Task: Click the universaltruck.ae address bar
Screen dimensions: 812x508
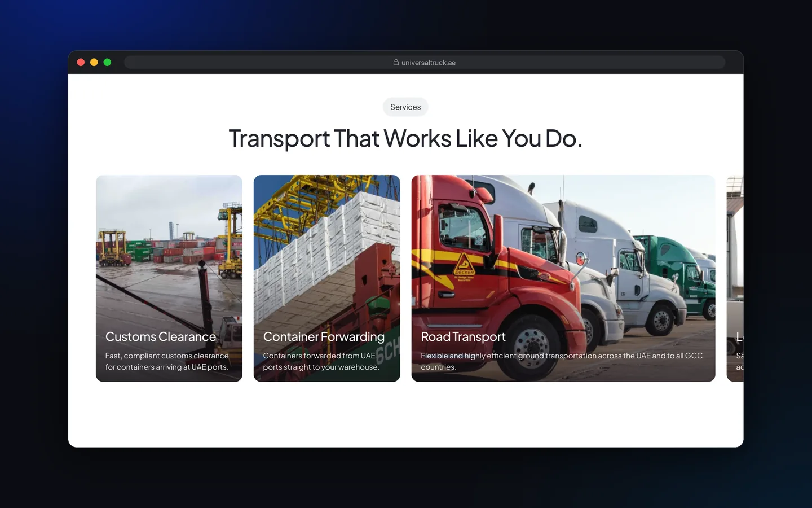Action: coord(425,63)
